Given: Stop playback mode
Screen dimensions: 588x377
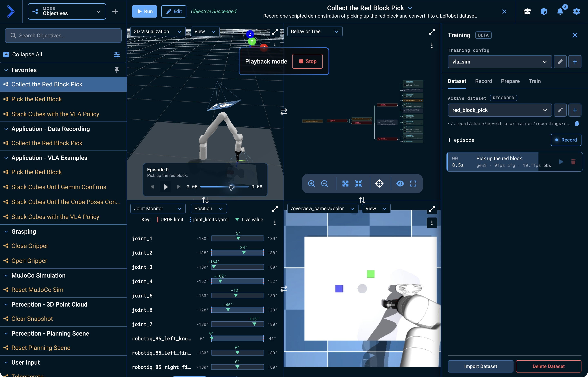Looking at the screenshot, I should [x=307, y=61].
